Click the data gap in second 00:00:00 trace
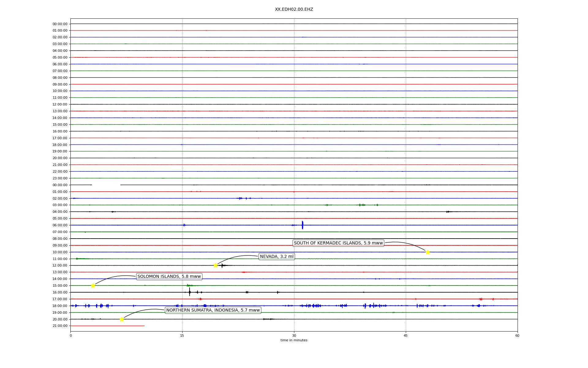This screenshot has height=368, width=588. pos(106,185)
